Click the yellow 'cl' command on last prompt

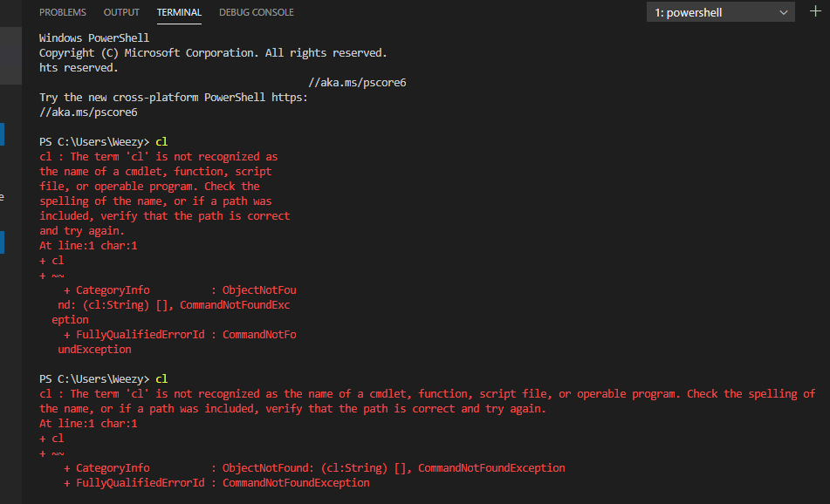pos(161,379)
